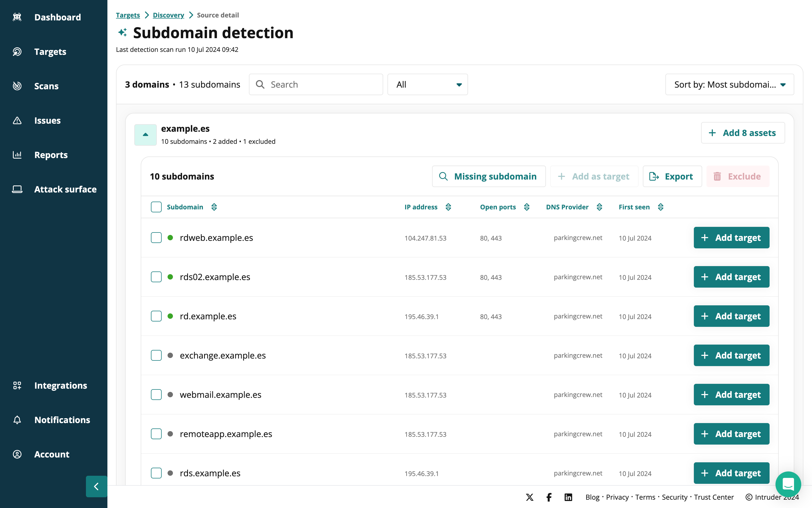This screenshot has height=508, width=812.
Task: Check the rds.example.es checkbox
Action: click(156, 473)
